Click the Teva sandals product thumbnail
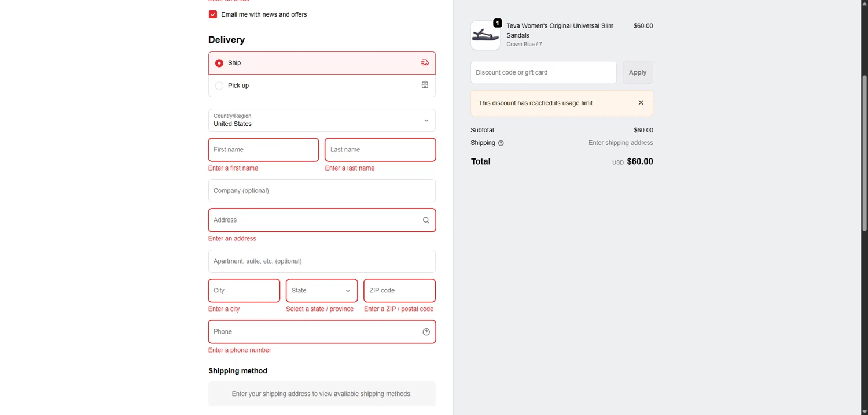Image resolution: width=868 pixels, height=415 pixels. click(x=485, y=36)
